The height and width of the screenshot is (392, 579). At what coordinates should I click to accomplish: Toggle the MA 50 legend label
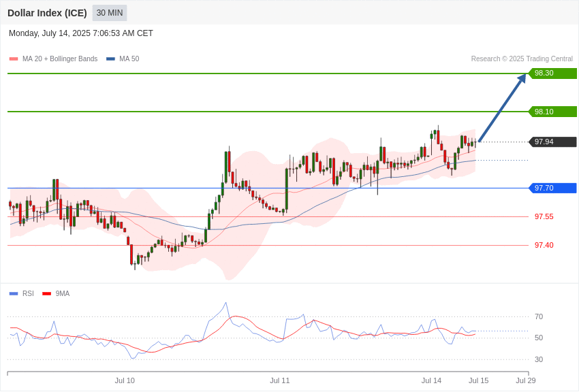point(129,59)
